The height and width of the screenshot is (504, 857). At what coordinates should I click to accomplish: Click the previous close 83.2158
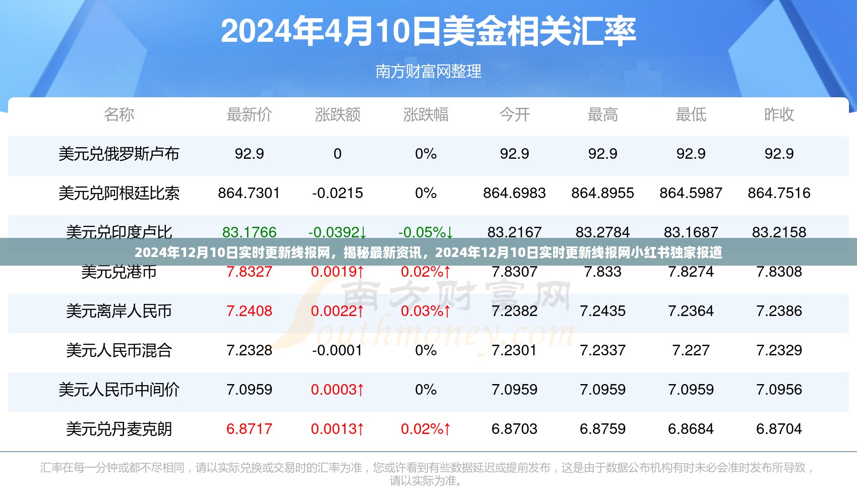[x=779, y=232]
